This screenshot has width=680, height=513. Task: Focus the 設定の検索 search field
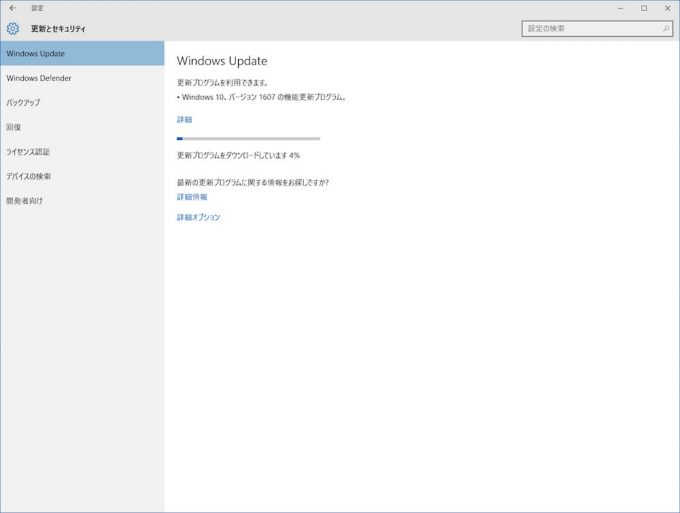click(597, 29)
